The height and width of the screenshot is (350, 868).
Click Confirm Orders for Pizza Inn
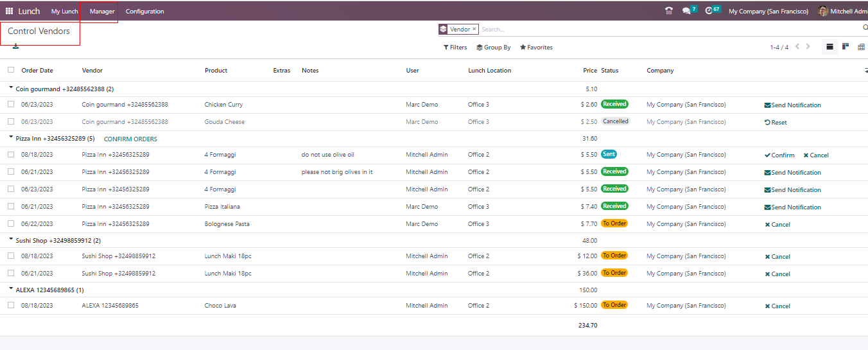coord(130,139)
